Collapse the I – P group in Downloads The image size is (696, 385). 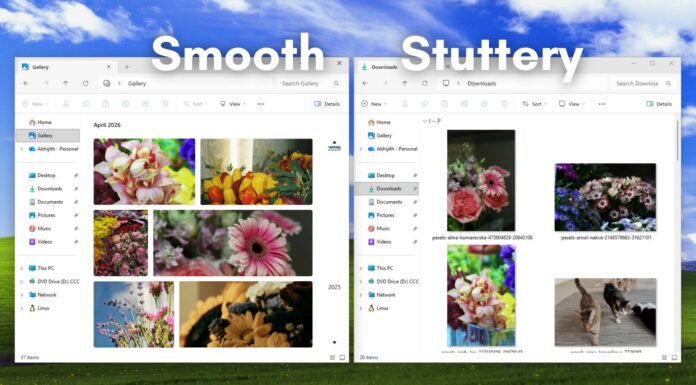point(424,121)
